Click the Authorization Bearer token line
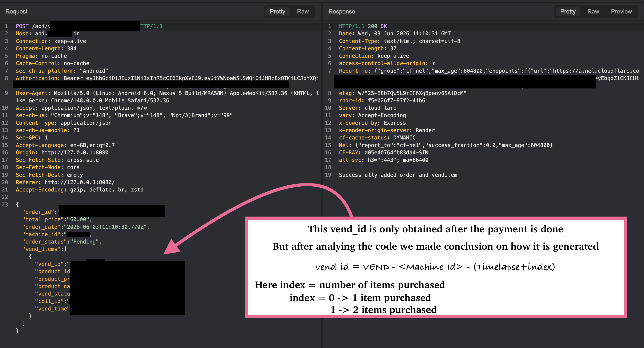The image size is (644, 348). click(168, 78)
